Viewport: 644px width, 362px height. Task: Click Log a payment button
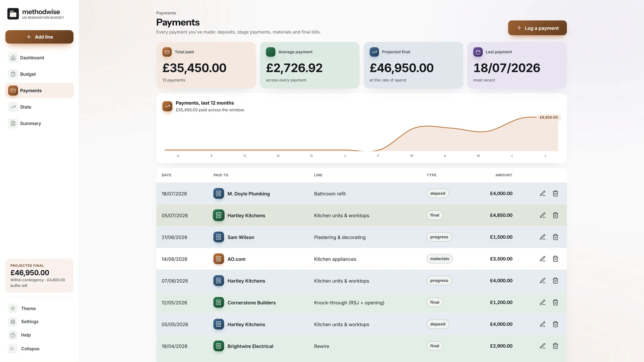pos(537,28)
